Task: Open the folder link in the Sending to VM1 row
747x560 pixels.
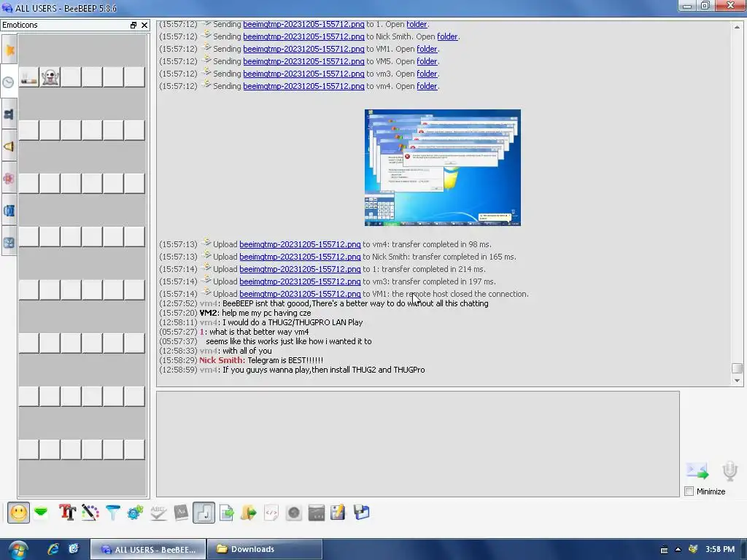Action: click(x=427, y=49)
